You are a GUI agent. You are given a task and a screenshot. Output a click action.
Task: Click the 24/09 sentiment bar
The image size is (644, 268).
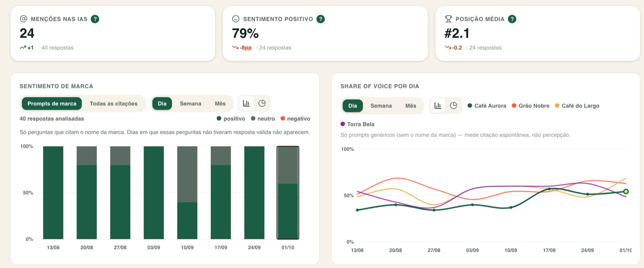coord(254,193)
